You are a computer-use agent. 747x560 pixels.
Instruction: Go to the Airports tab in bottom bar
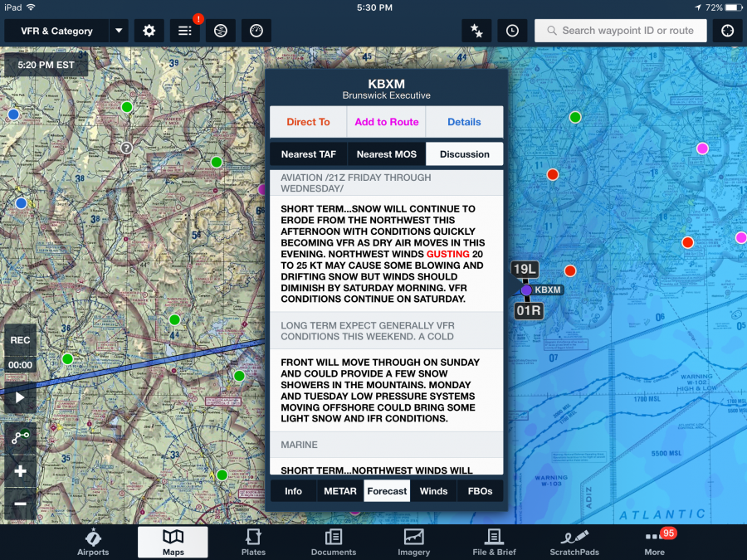(x=93, y=542)
